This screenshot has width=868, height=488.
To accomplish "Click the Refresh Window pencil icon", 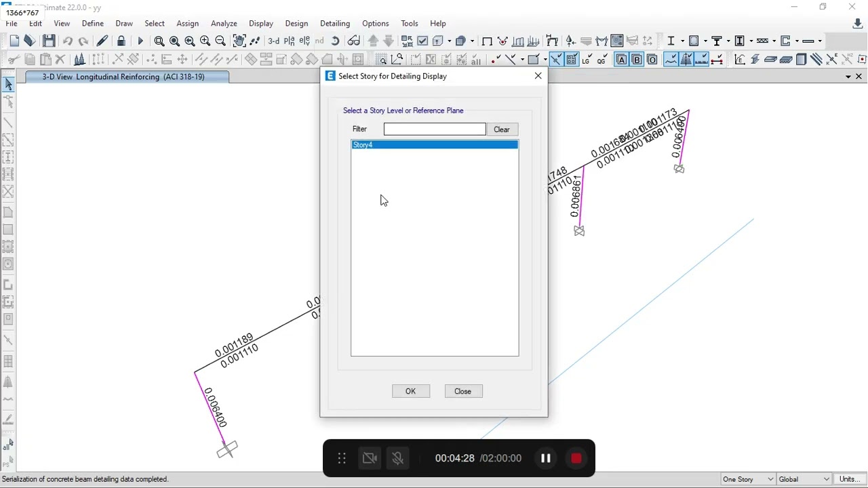I will coord(102,41).
